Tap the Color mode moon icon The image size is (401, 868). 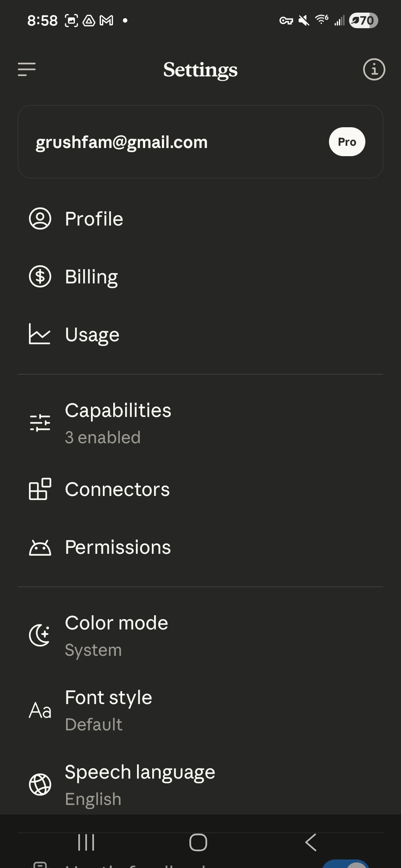(x=40, y=635)
